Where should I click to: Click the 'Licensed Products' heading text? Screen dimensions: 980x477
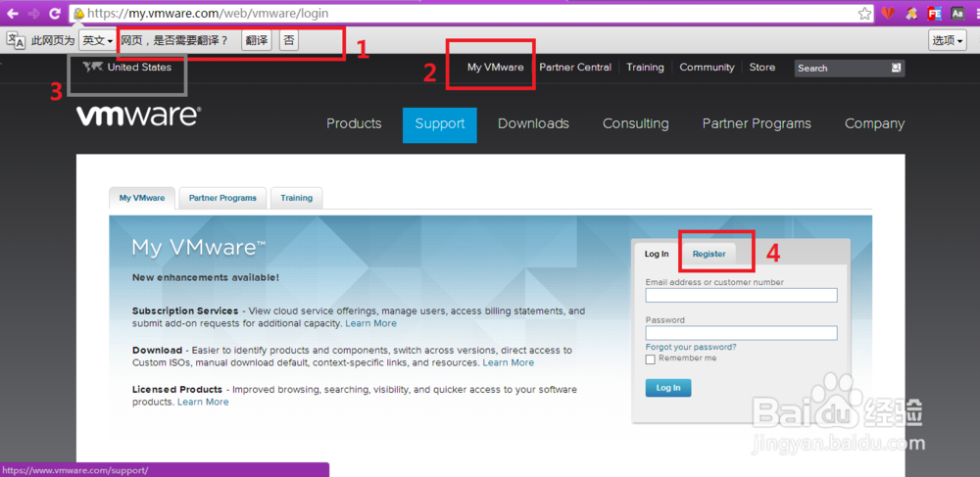[176, 389]
